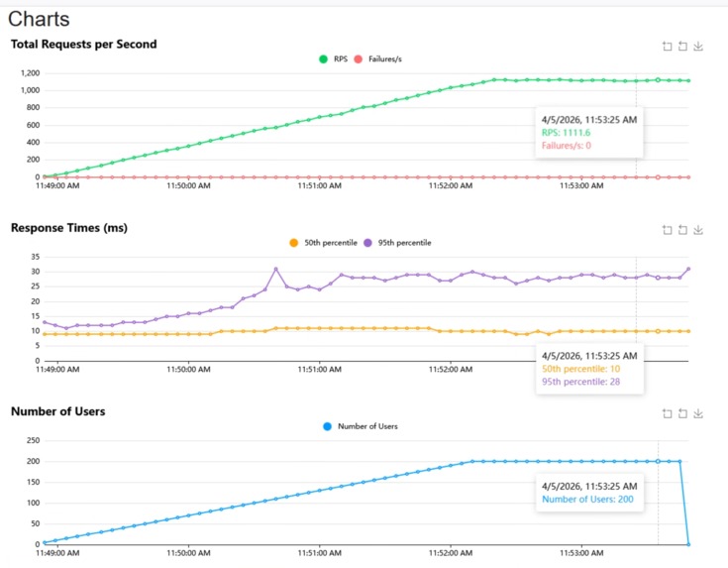The height and width of the screenshot is (568, 728).
Task: Toggle Number of Users legend entry
Action: point(361,426)
